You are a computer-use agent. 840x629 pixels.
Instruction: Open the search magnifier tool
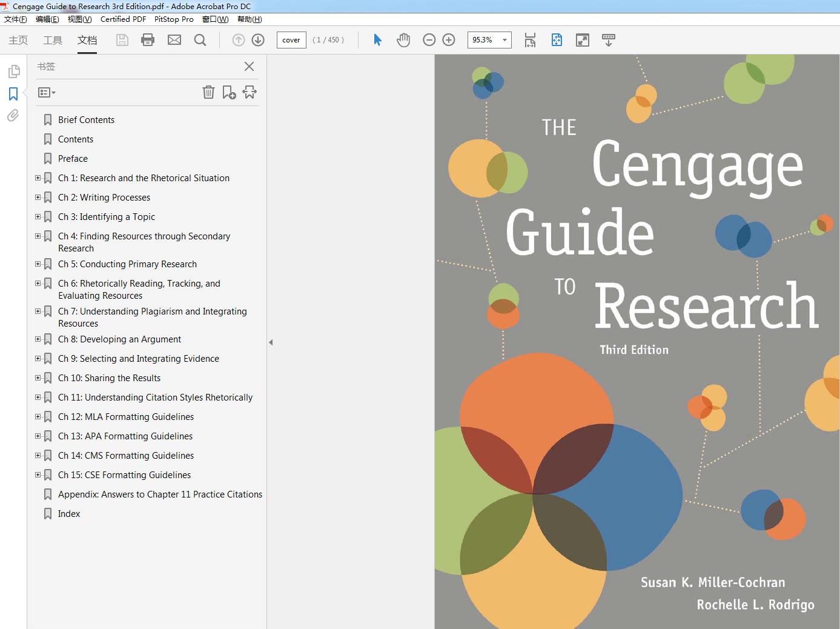(200, 40)
